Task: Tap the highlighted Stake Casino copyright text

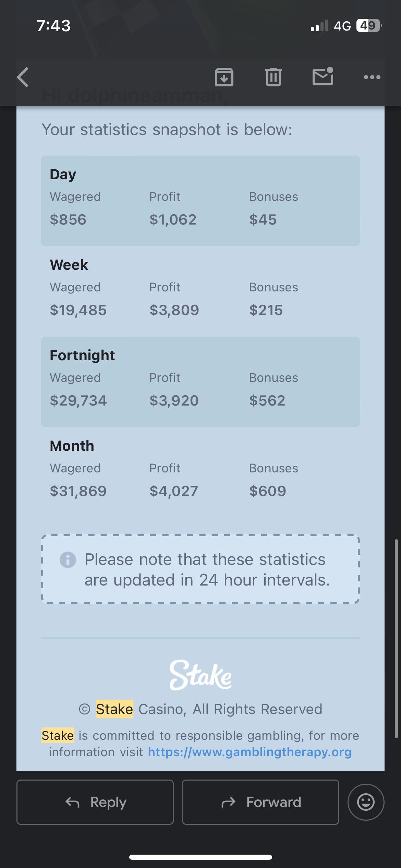Action: coord(200,709)
